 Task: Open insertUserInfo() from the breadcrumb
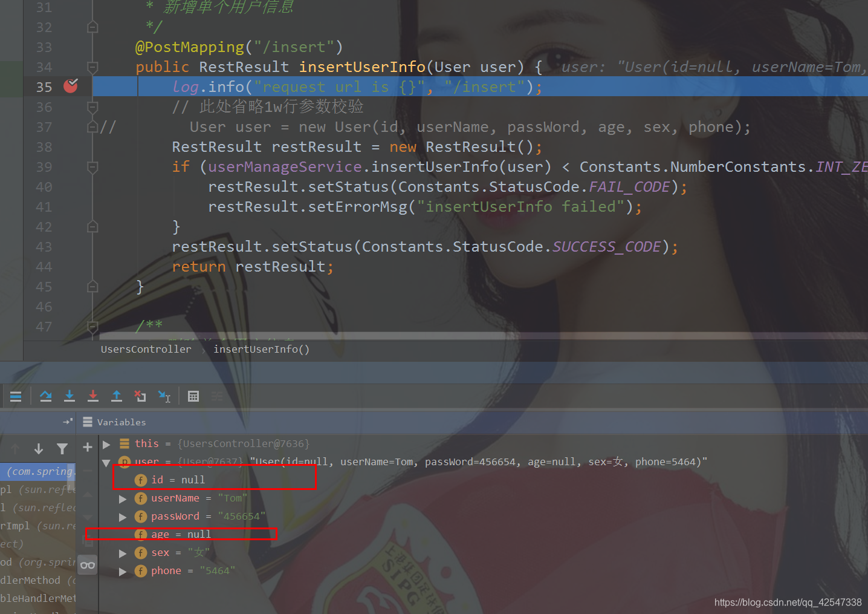point(261,349)
